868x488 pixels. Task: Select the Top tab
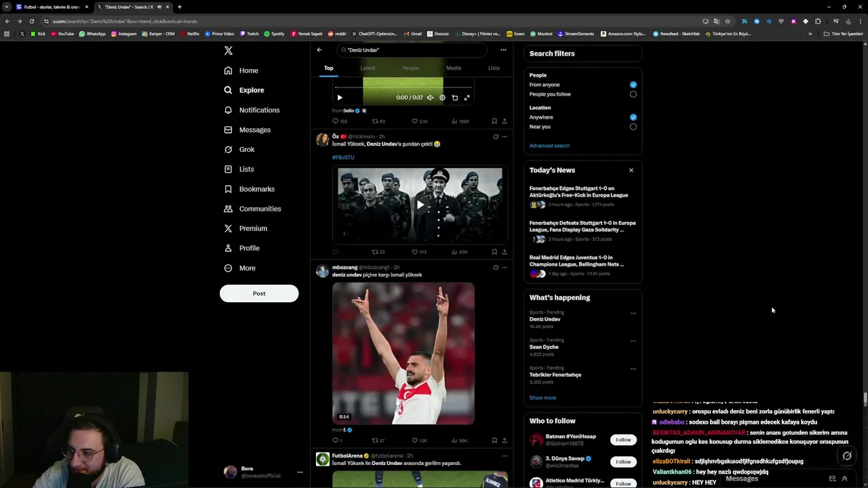[x=328, y=68]
